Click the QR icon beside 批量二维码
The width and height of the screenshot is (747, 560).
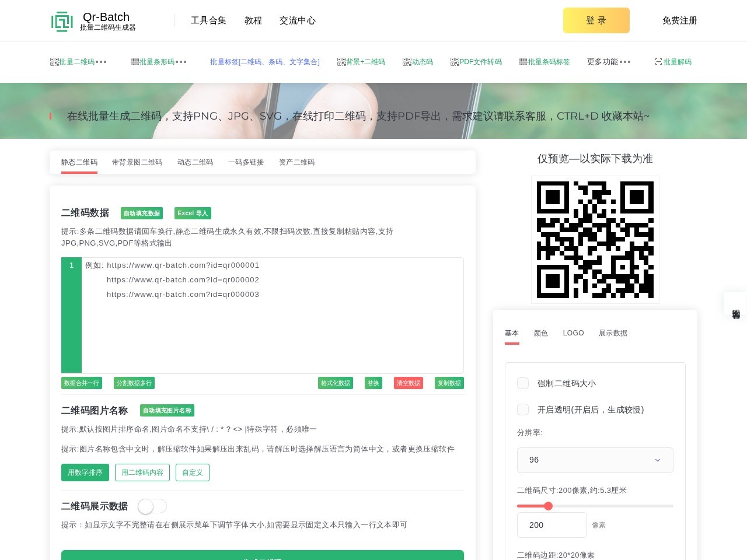(54, 62)
